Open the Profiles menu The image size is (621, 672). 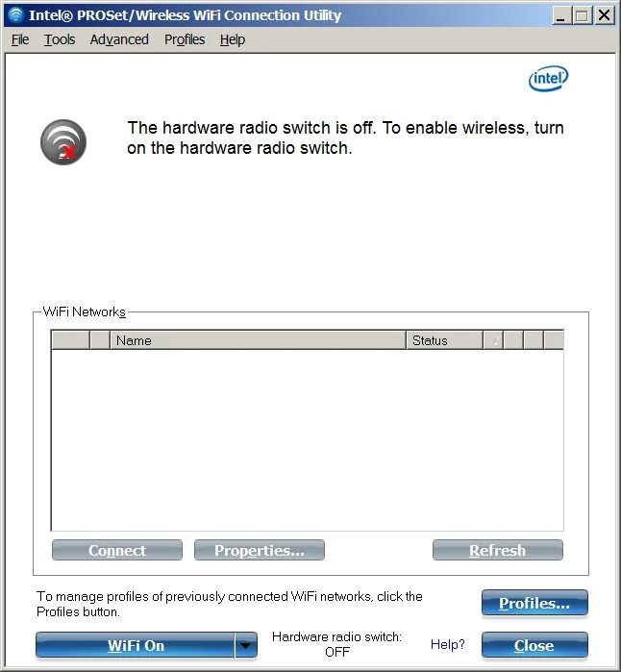pos(185,39)
